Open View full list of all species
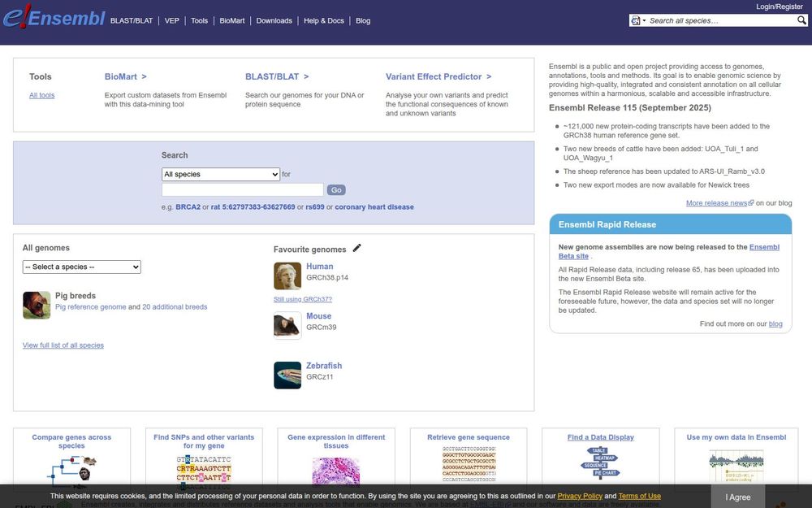The height and width of the screenshot is (508, 812). pos(63,345)
